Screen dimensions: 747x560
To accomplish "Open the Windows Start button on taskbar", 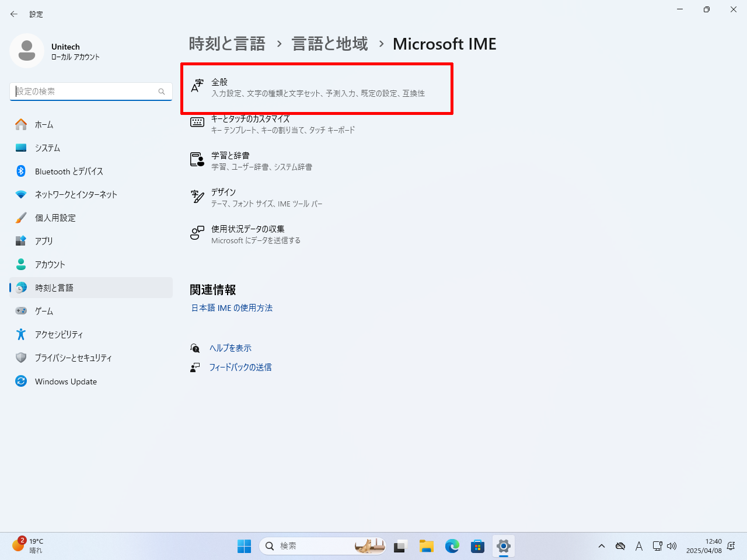I will click(x=244, y=546).
